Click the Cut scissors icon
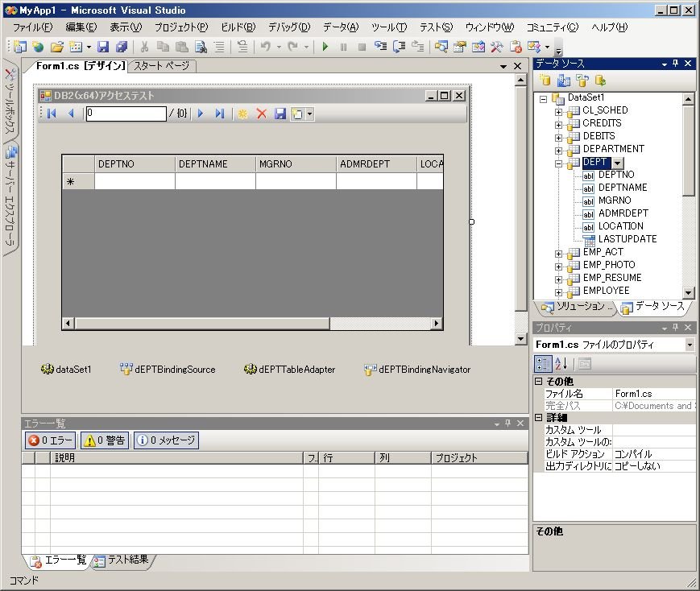This screenshot has width=700, height=591. click(144, 47)
